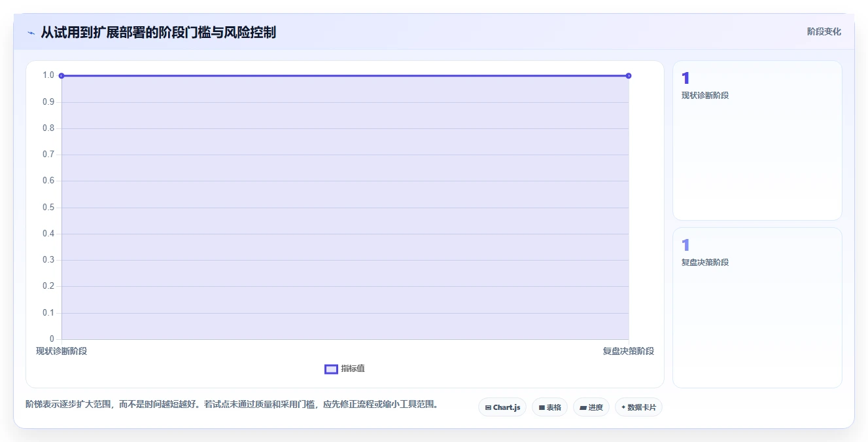Select the 表格 tag button
This screenshot has width=868, height=442.
pyautogui.click(x=549, y=407)
